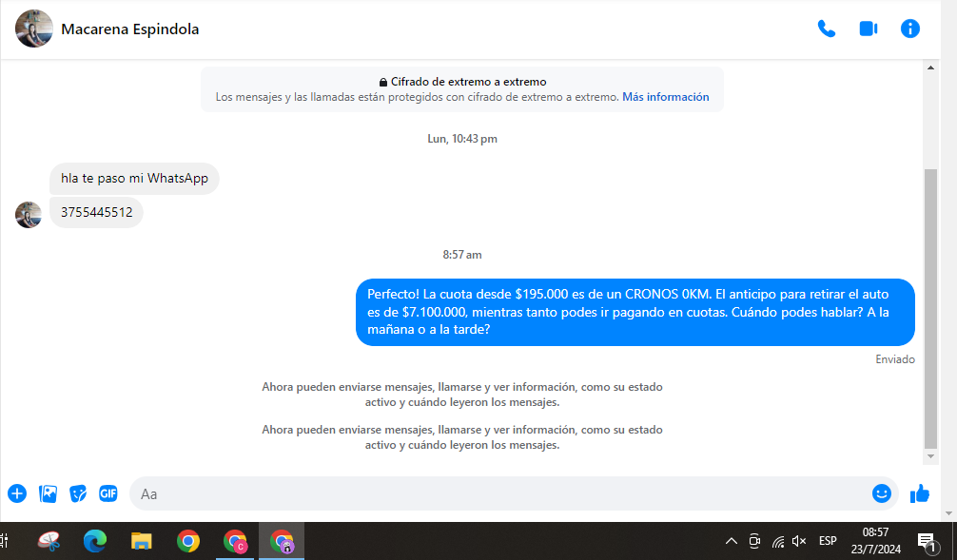This screenshot has height=560, width=957.
Task: Open Windows notification center
Action: pyautogui.click(x=927, y=541)
